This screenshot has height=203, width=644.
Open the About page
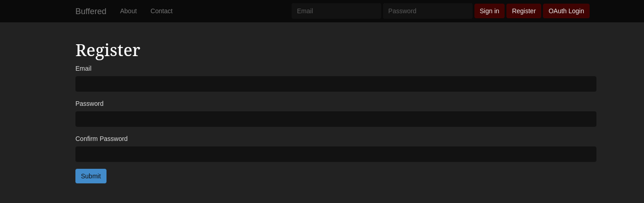click(x=128, y=11)
